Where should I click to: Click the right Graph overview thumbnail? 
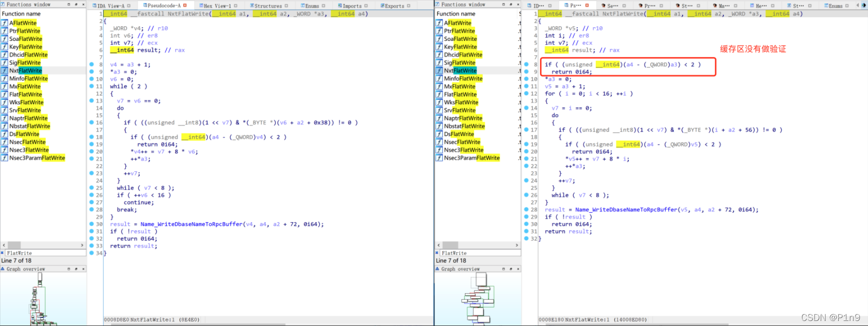click(x=478, y=299)
